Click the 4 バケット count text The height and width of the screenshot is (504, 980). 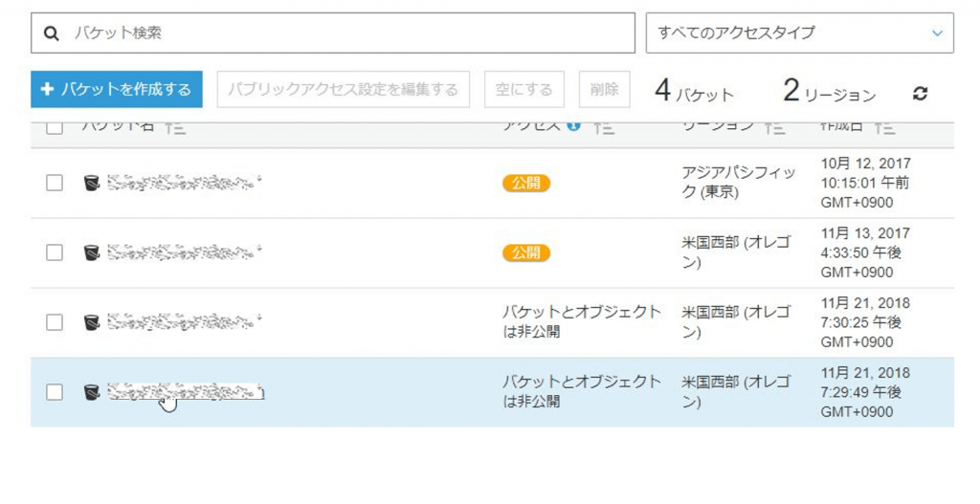point(694,91)
